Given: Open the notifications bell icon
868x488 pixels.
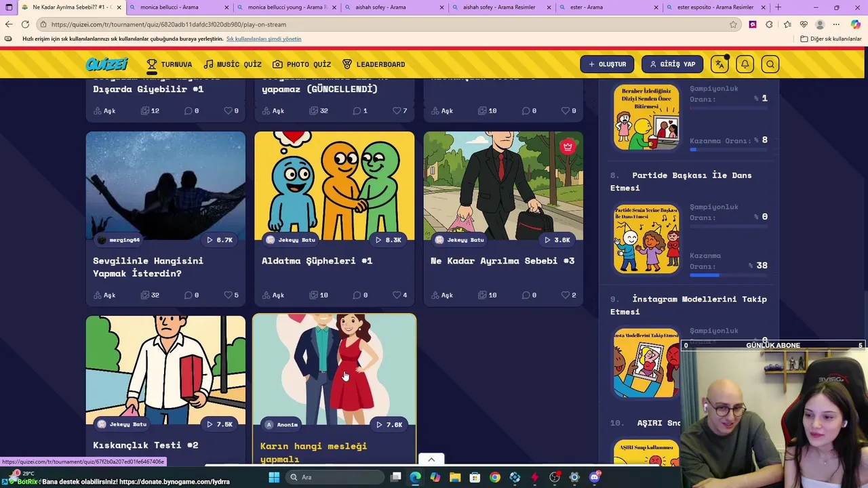Looking at the screenshot, I should click(x=745, y=64).
